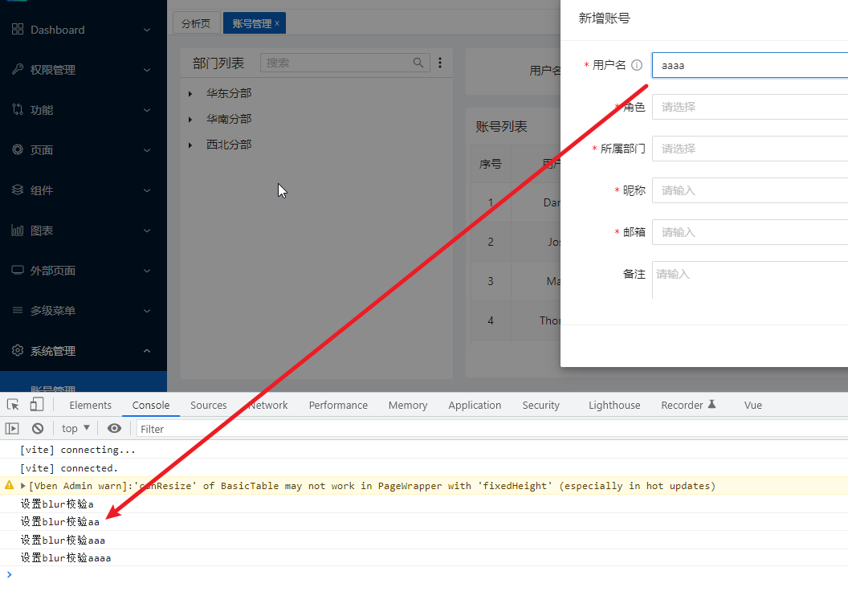Image resolution: width=848 pixels, height=616 pixels.
Task: Expand the 页面 menu chevron
Action: [147, 150]
